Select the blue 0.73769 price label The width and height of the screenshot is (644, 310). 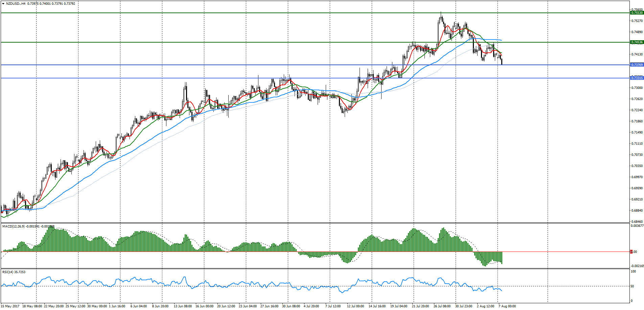(x=637, y=65)
